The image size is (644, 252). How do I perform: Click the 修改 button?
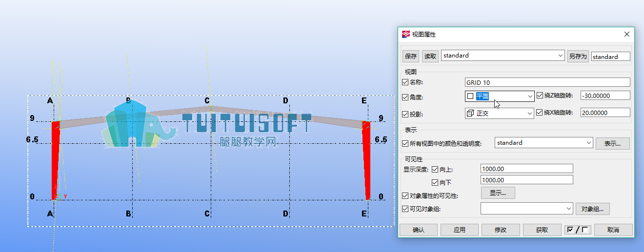(501, 230)
